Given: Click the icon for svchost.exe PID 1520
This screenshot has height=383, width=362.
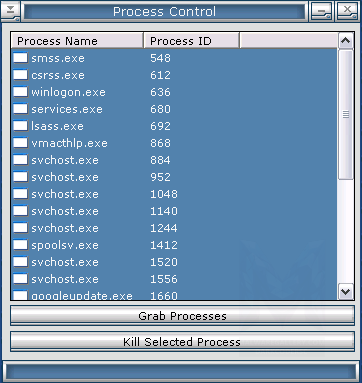Looking at the screenshot, I should [20, 262].
